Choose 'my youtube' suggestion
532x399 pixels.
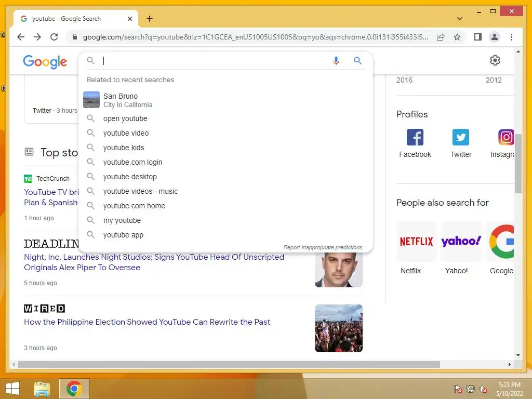click(225, 220)
